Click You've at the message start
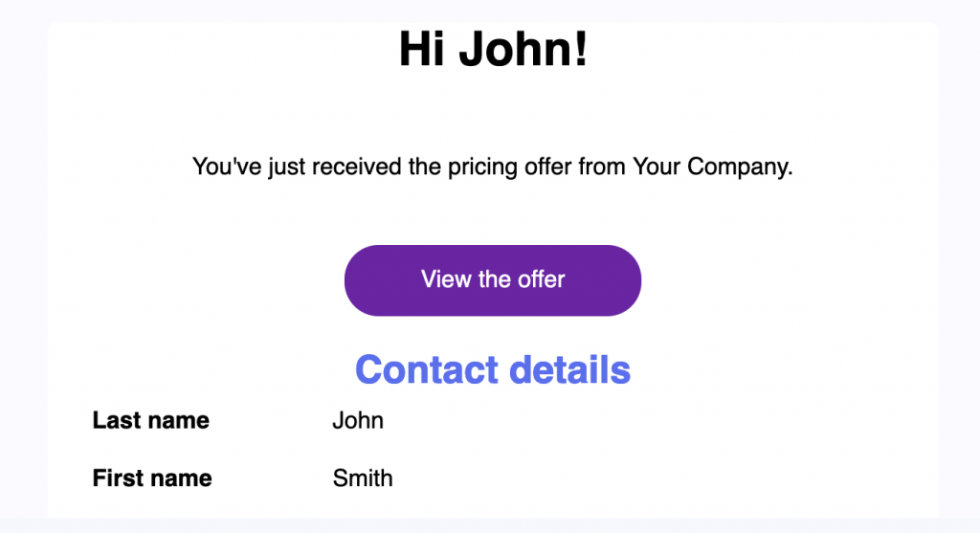The height and width of the screenshot is (533, 980). pos(227,167)
